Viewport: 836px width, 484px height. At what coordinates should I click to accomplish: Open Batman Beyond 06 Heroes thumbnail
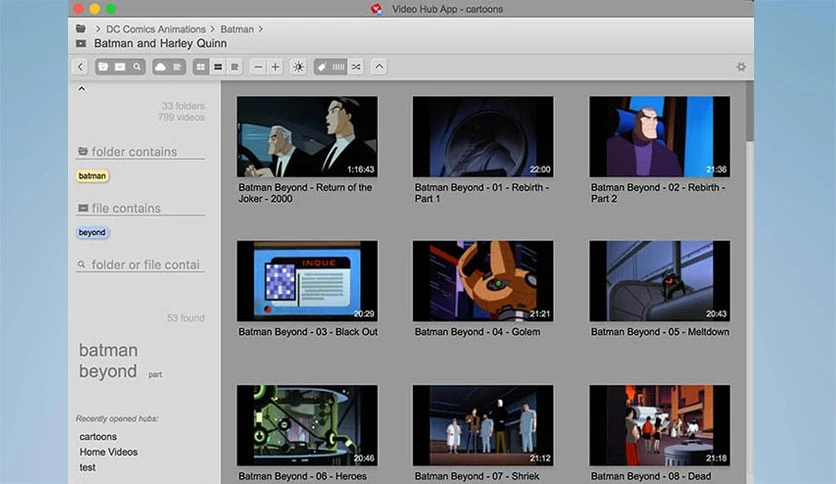click(307, 425)
